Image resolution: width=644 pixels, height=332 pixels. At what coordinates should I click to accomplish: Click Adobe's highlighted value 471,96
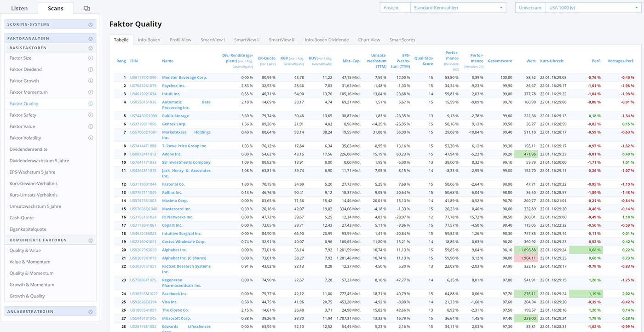point(525,155)
